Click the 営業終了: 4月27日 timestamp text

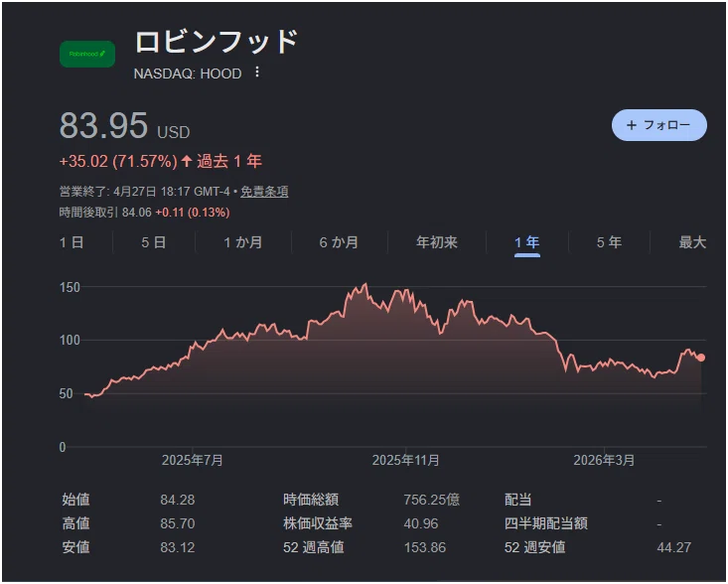[x=145, y=192]
